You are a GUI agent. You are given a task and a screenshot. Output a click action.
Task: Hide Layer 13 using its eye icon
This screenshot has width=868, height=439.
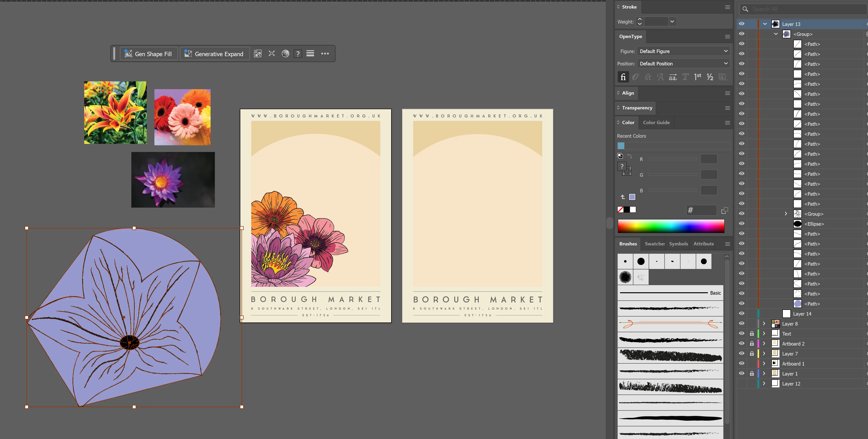(x=742, y=24)
